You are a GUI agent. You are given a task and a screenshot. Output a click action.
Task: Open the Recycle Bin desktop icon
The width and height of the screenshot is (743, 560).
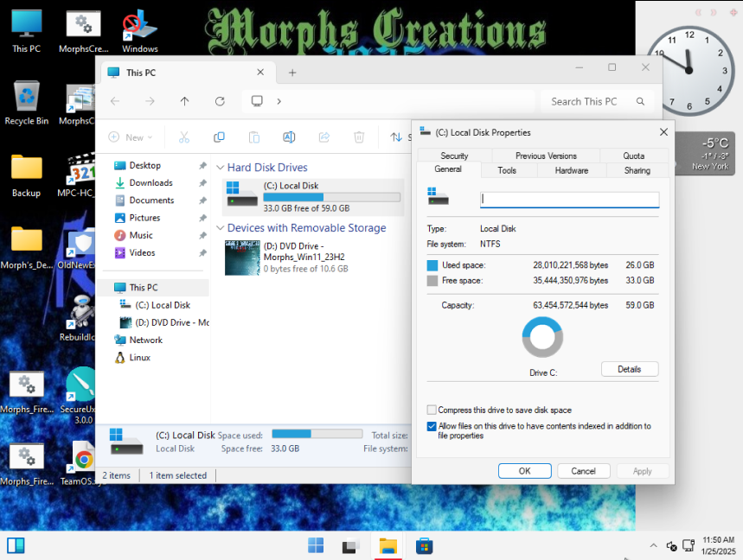(x=27, y=103)
